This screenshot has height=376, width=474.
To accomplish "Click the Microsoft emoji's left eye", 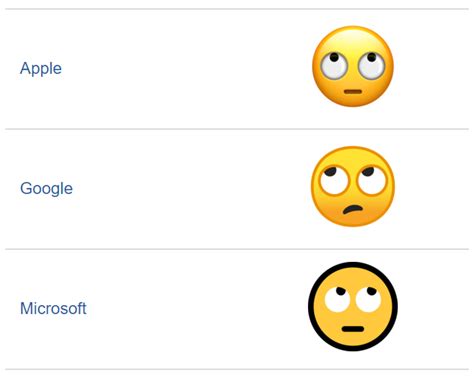I will click(x=337, y=299).
